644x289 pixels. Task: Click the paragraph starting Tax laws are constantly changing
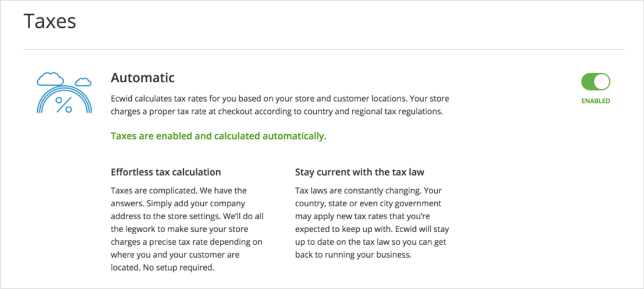pyautogui.click(x=372, y=223)
